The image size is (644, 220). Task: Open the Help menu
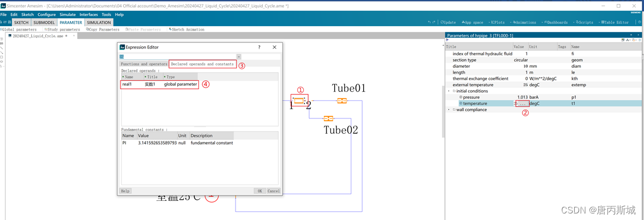click(x=119, y=14)
